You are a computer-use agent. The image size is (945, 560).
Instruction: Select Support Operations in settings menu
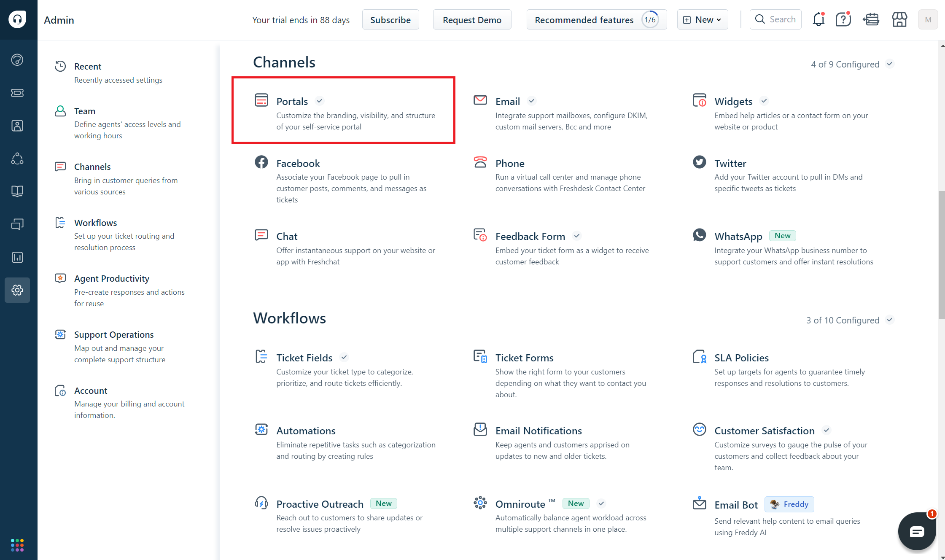114,335
